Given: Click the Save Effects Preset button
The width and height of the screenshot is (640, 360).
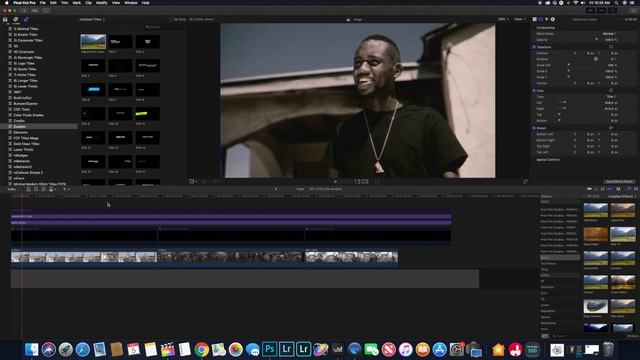Looking at the screenshot, I should point(619,182).
